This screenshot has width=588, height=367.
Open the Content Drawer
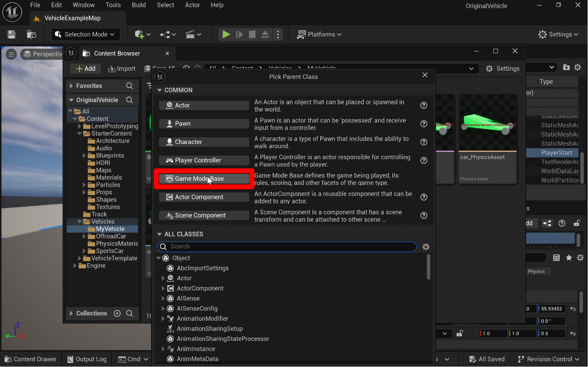31,359
